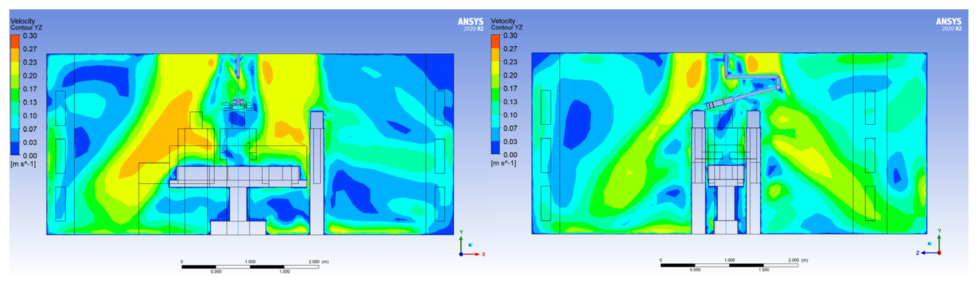Click the blue Z axis arrow label
The image size is (980, 297).
tap(918, 253)
